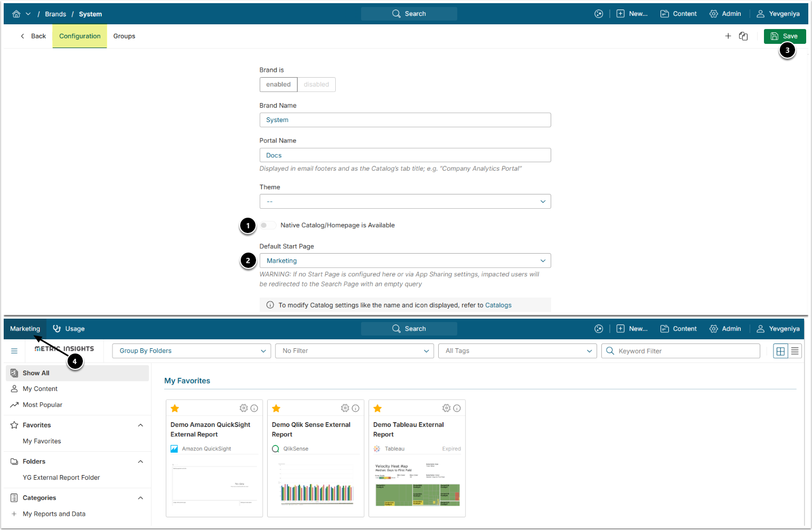Switch to list view
The image size is (812, 530).
pos(795,351)
